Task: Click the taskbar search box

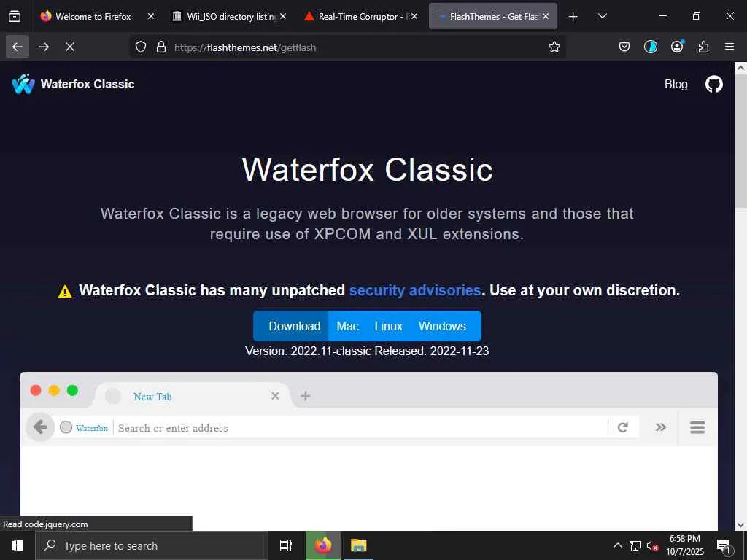Action: (152, 545)
